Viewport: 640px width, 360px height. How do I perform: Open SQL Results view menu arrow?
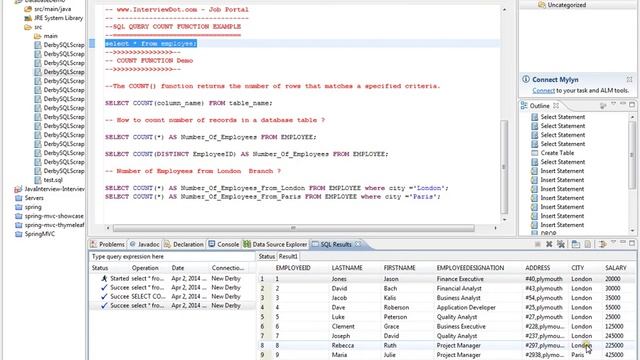[x=613, y=243]
